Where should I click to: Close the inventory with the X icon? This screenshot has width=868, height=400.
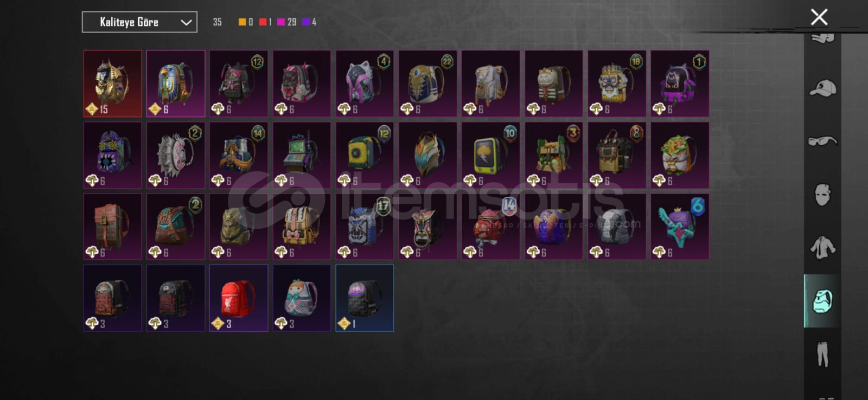tap(819, 17)
